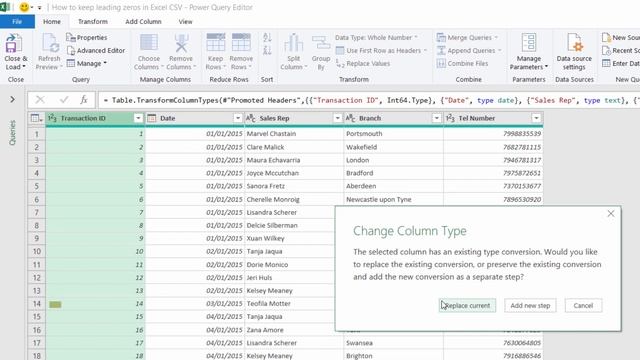640x360 pixels.
Task: Open the Advanced Editor
Action: click(x=96, y=51)
